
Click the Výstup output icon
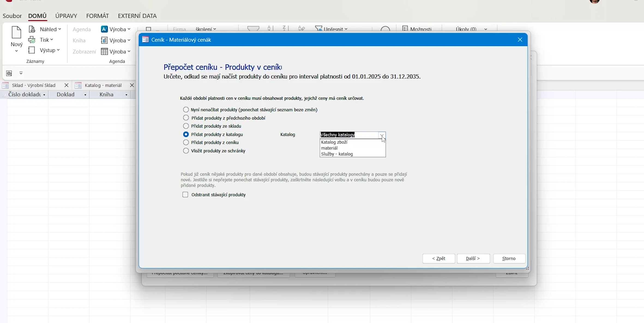coord(32,50)
